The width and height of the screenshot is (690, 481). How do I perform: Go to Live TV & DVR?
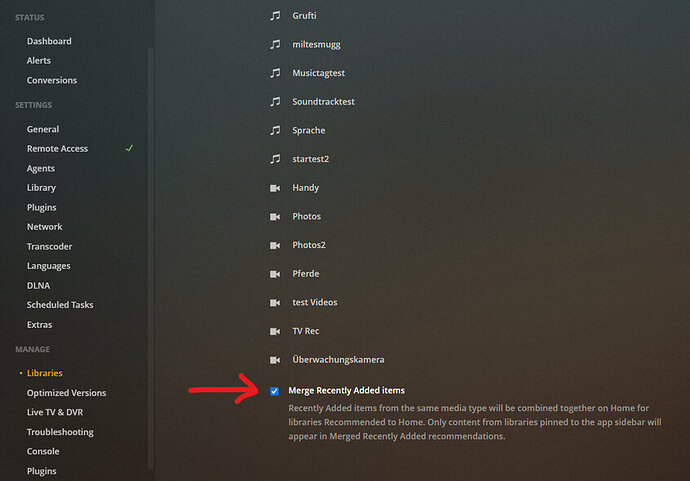point(55,412)
